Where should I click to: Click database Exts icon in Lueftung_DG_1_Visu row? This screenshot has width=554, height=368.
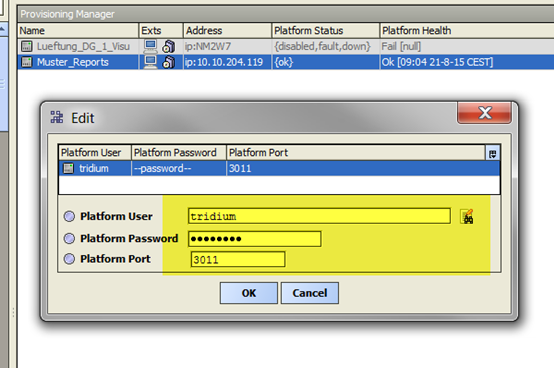(x=169, y=46)
